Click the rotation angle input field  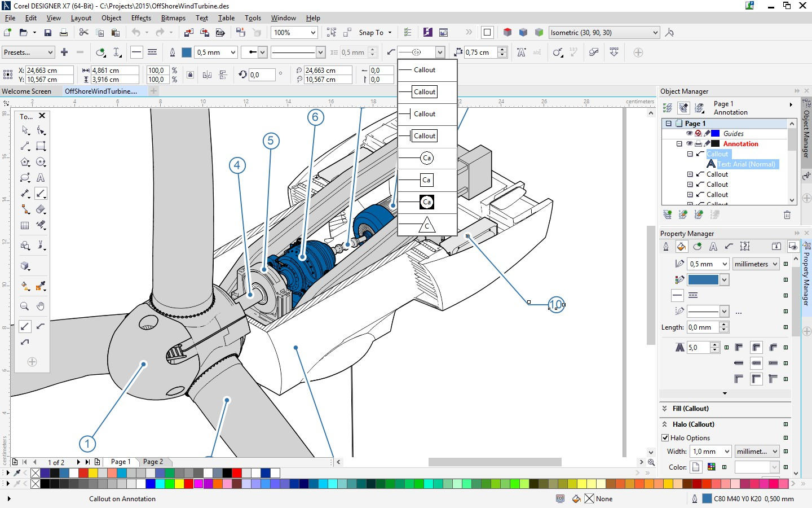[262, 75]
